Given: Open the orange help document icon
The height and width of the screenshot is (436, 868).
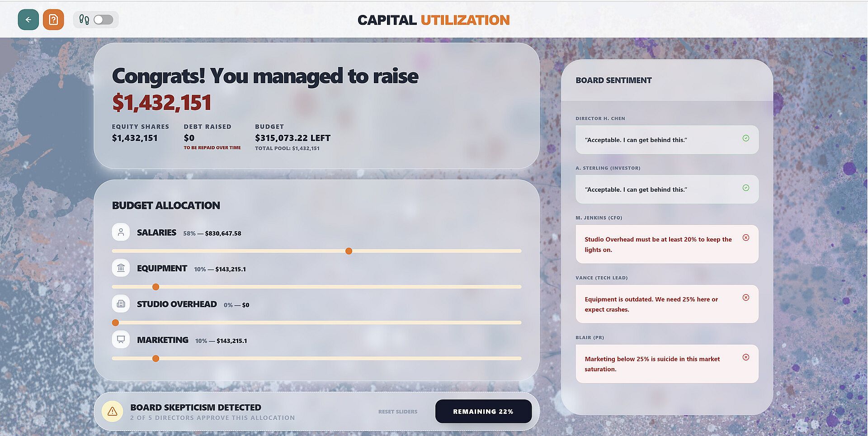Looking at the screenshot, I should 53,20.
